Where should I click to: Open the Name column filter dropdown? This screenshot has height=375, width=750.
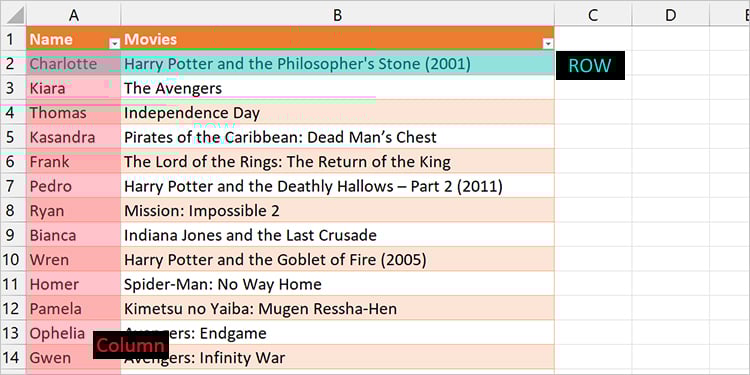(115, 44)
